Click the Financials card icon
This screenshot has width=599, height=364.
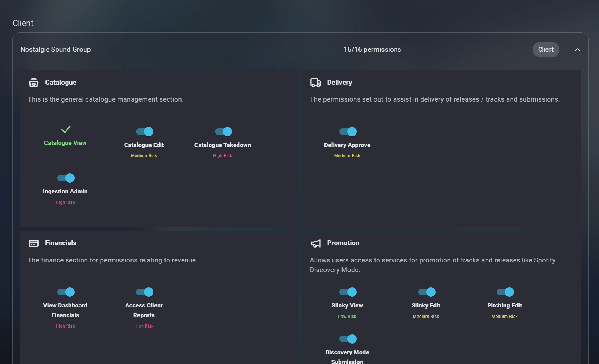34,243
